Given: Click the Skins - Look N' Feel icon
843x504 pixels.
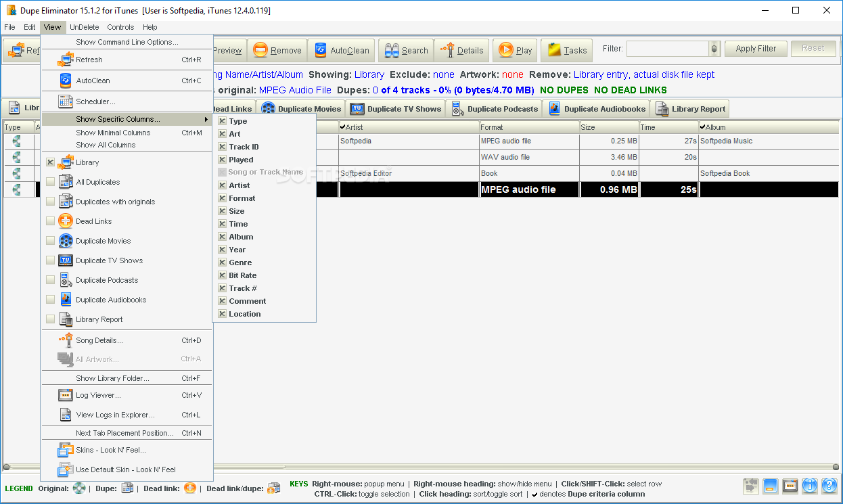Looking at the screenshot, I should [66, 450].
